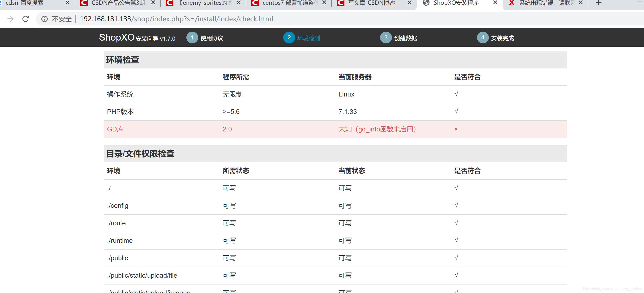Screen dimensions: 644x293
Task: Click the check mark in ./public row
Action: (x=456, y=258)
